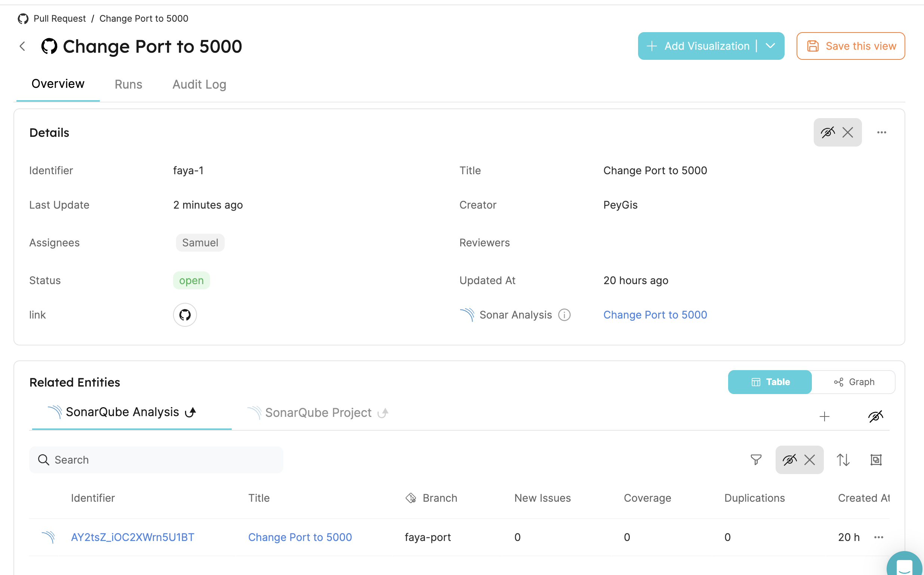
Task: Switch to SonarQube Project tab
Action: pyautogui.click(x=318, y=413)
